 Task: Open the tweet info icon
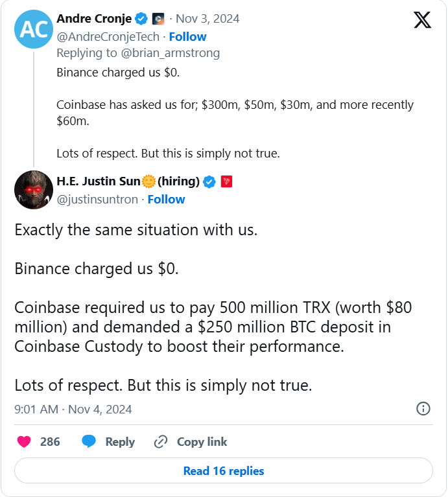click(423, 408)
